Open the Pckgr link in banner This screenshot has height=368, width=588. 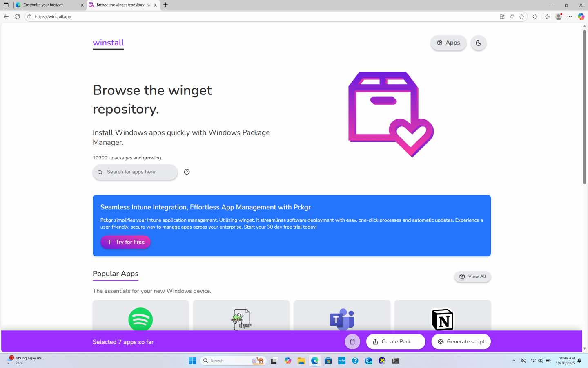[x=106, y=220]
